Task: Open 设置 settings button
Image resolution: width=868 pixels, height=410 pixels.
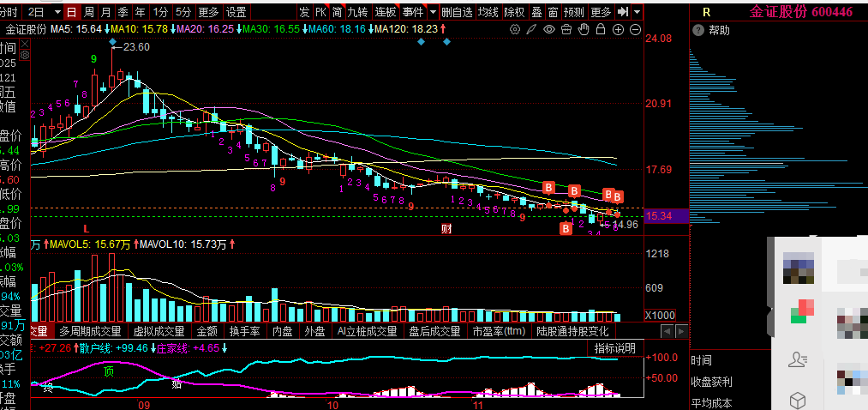Action: (236, 12)
